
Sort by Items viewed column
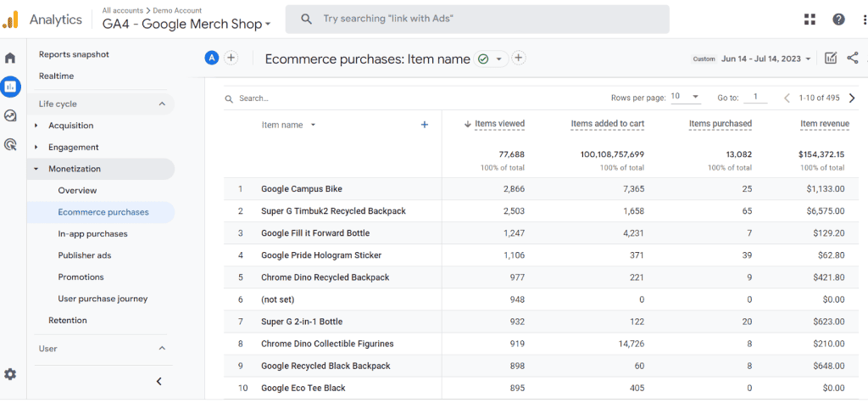pyautogui.click(x=499, y=124)
